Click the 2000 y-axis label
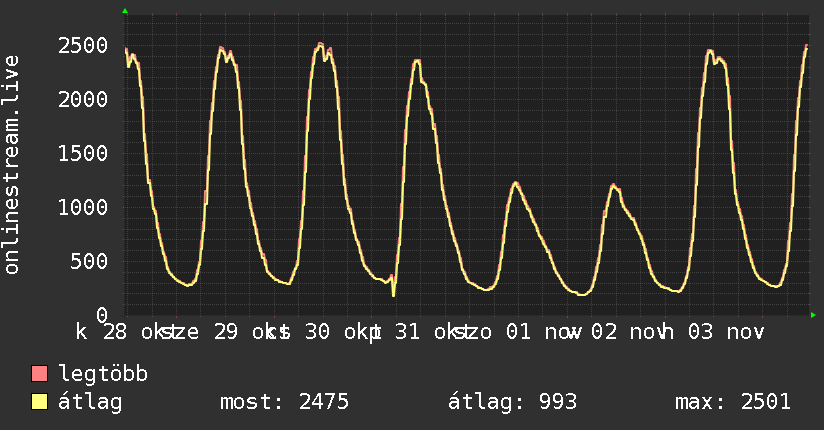This screenshot has height=430, width=824. [83, 99]
